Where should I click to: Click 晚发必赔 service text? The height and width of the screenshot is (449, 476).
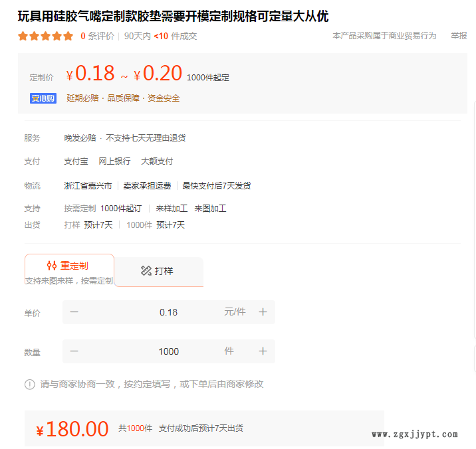80,138
